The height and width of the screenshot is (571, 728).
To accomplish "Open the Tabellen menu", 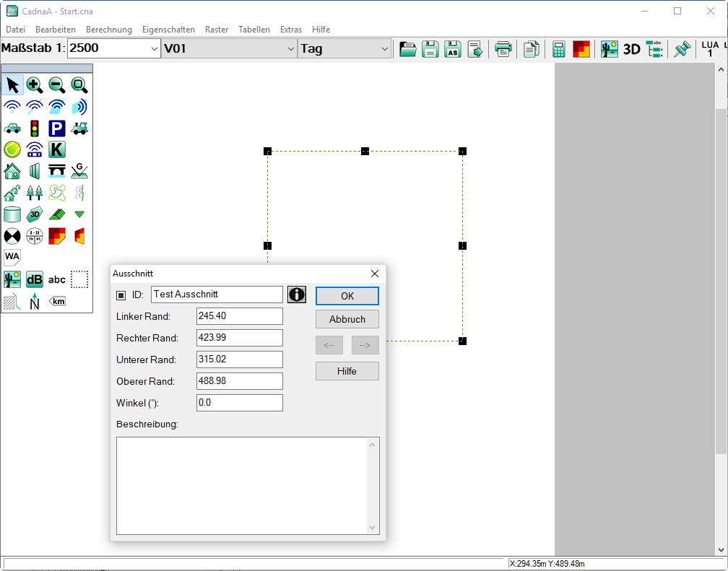I will pos(254,30).
